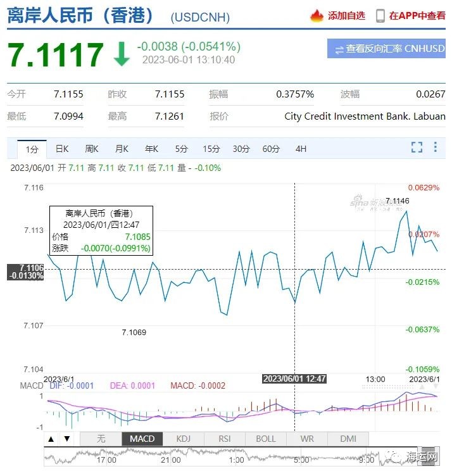Select the 4H interval tab
The image size is (452, 476).
coord(301,149)
